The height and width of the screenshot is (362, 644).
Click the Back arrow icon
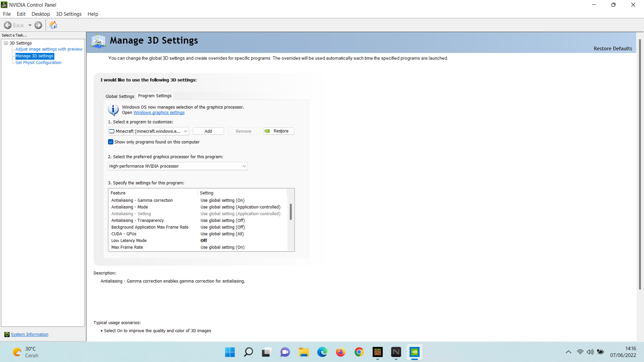coord(8,25)
